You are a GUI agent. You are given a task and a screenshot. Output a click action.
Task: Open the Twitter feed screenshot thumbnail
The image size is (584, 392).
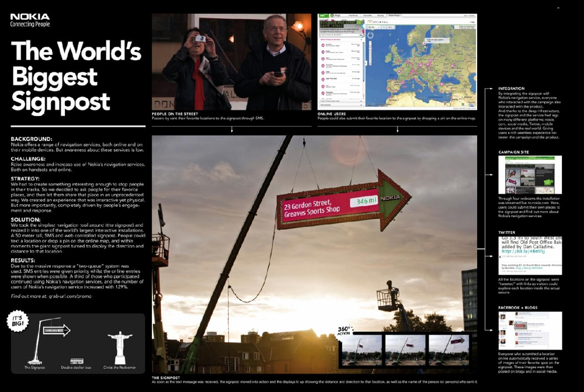click(530, 255)
